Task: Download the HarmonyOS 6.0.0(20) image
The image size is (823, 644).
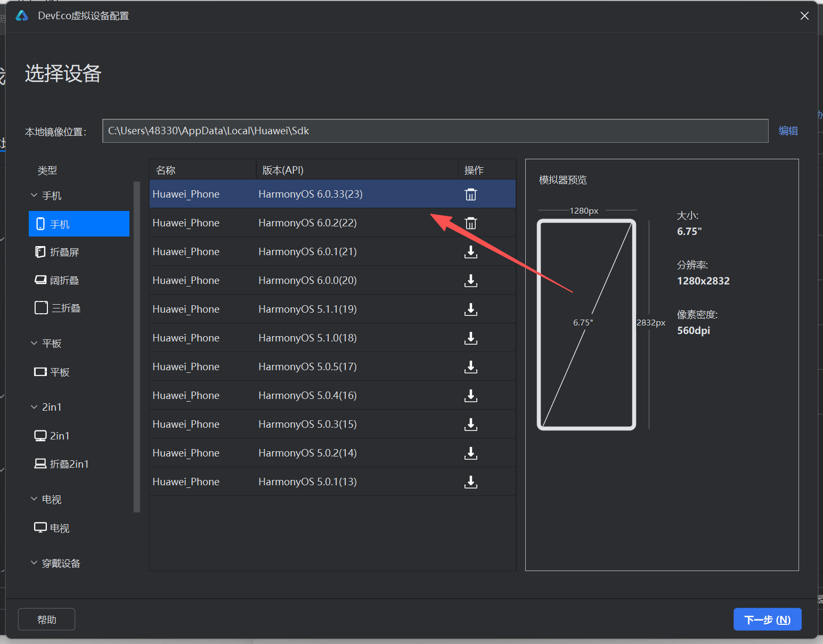Action: (471, 281)
